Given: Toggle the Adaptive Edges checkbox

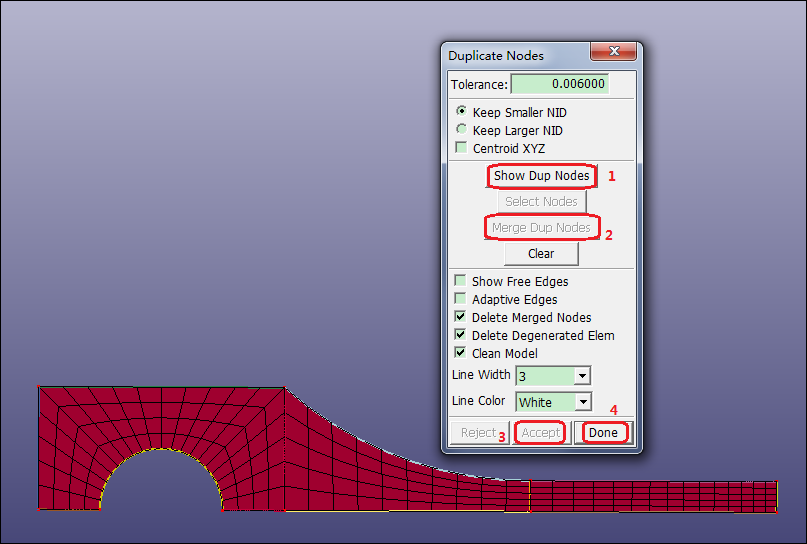Looking at the screenshot, I should click(x=461, y=300).
